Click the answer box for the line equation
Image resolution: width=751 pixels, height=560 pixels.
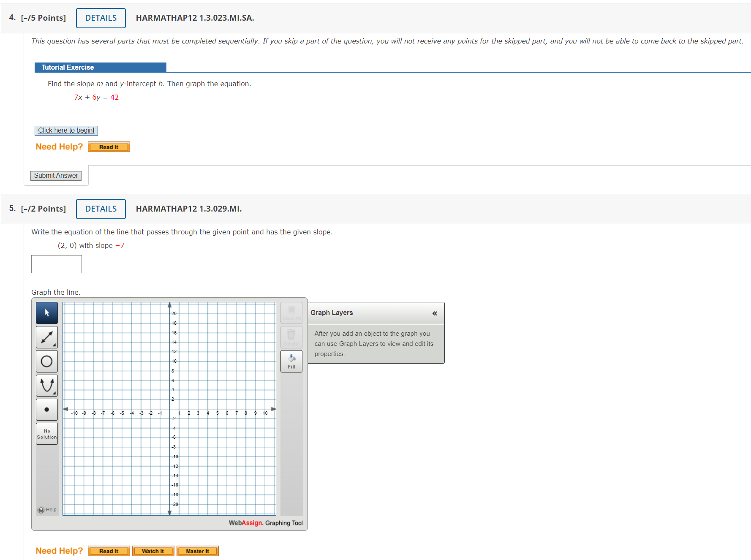click(56, 264)
